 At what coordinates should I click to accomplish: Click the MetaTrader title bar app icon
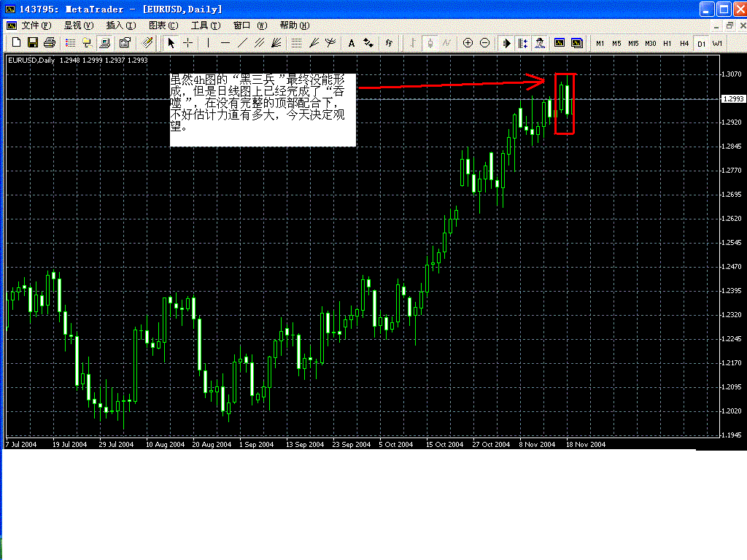point(10,9)
